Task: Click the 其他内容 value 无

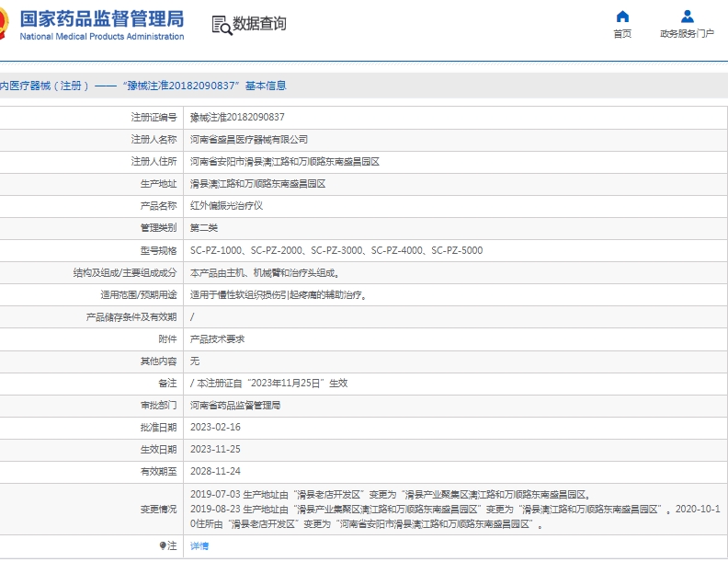Action: (x=195, y=361)
